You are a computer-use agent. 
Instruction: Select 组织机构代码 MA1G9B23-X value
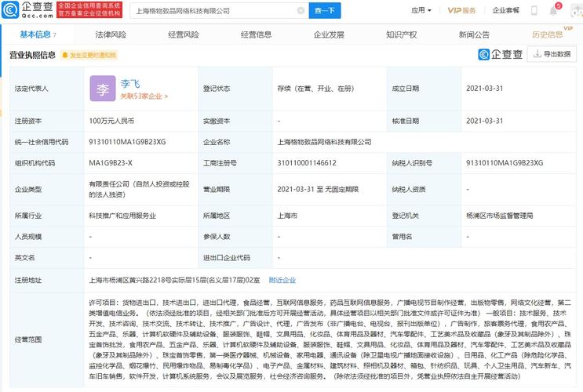pos(111,163)
